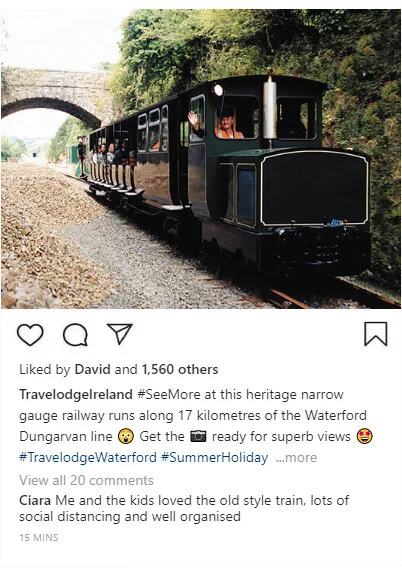The width and height of the screenshot is (402, 574).
Task: Save post with the bookmark icon
Action: (x=376, y=333)
